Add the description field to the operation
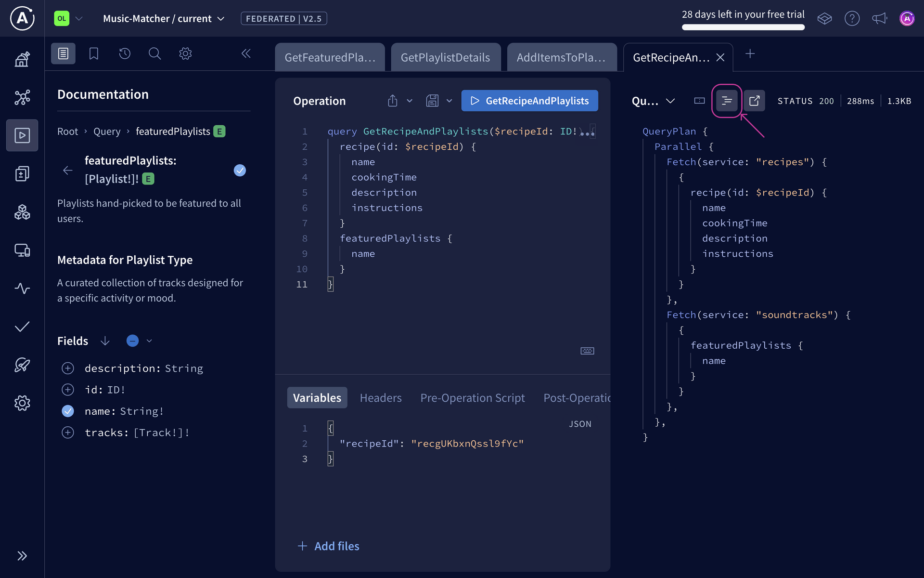 [68, 368]
